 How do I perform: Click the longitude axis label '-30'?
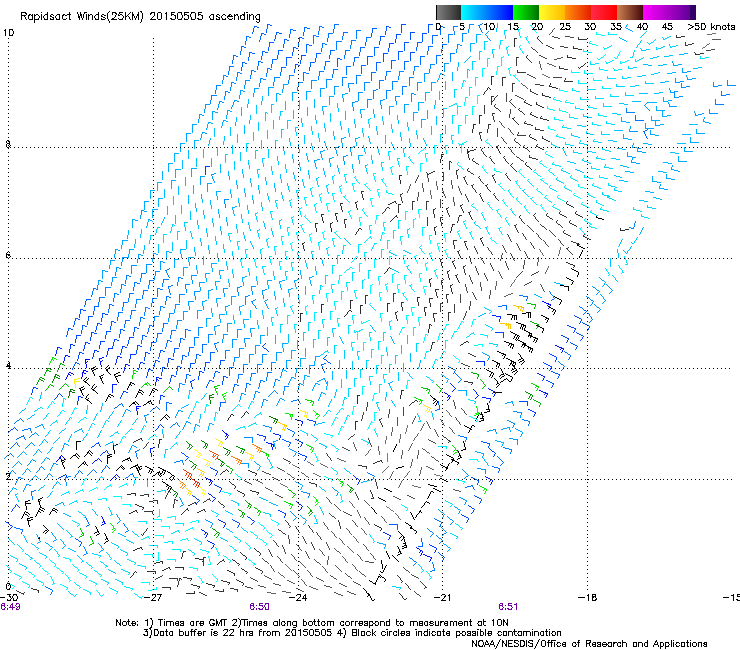coord(8,597)
